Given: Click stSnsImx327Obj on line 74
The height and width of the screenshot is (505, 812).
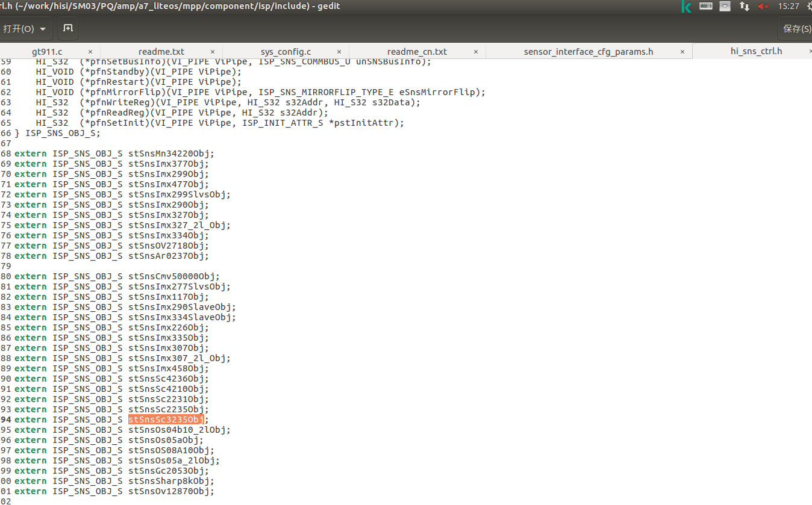Looking at the screenshot, I should 166,215.
